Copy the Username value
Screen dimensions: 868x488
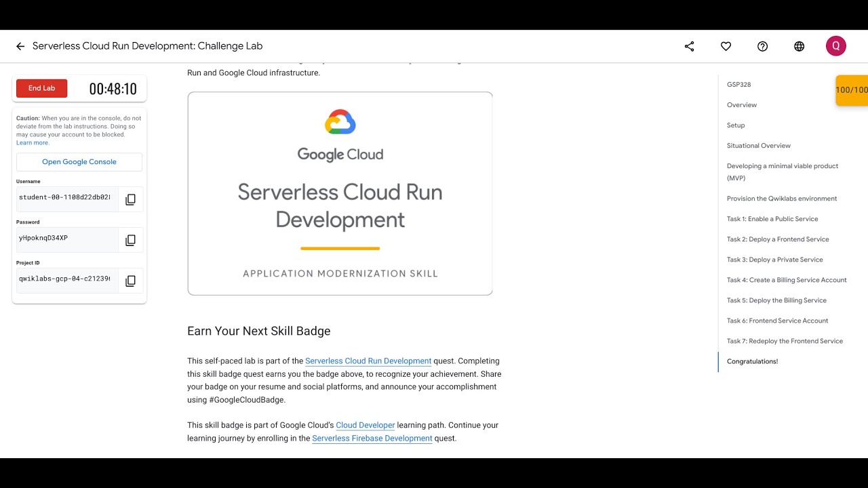(130, 199)
